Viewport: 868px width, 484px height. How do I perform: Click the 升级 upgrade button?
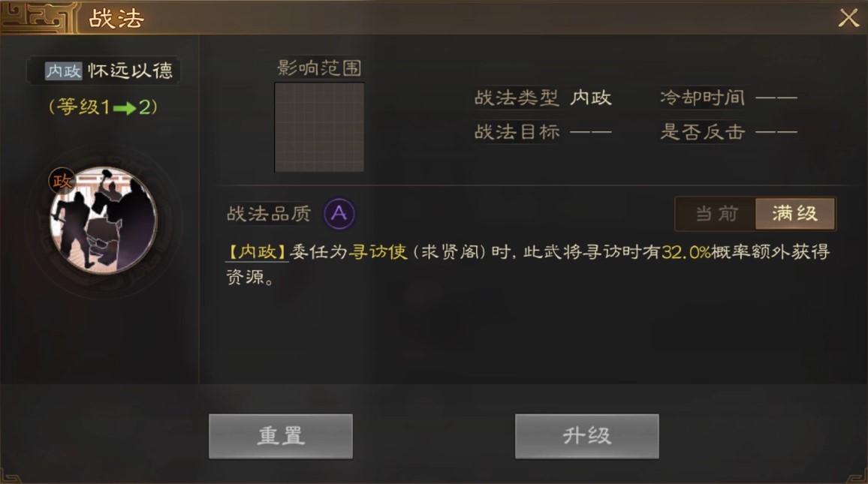tap(586, 436)
